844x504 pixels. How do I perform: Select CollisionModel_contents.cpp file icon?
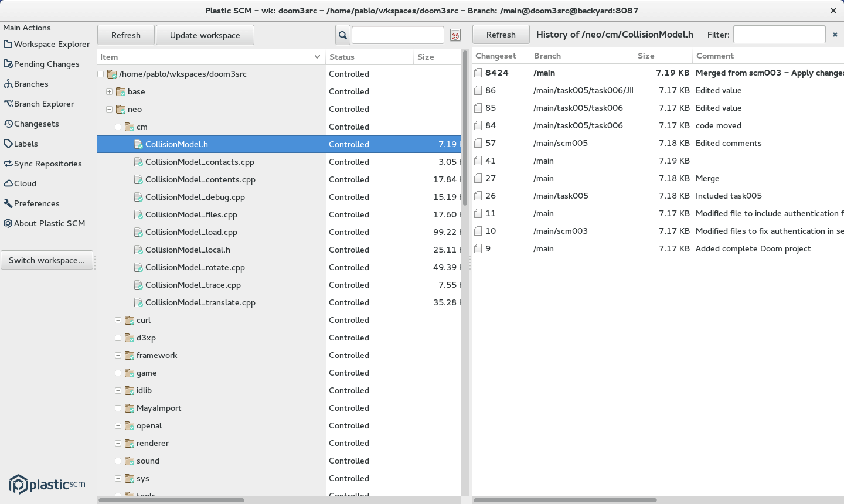[138, 179]
